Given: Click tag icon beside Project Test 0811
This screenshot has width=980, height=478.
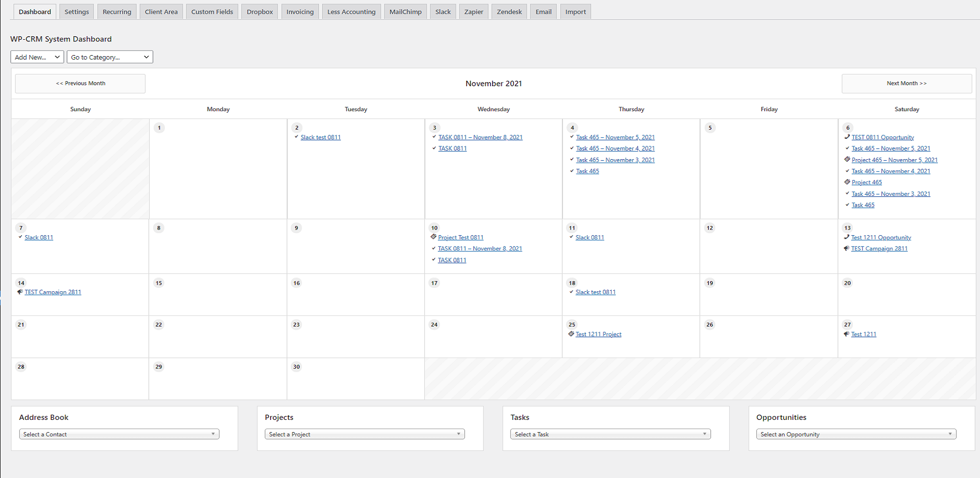Looking at the screenshot, I should [433, 237].
